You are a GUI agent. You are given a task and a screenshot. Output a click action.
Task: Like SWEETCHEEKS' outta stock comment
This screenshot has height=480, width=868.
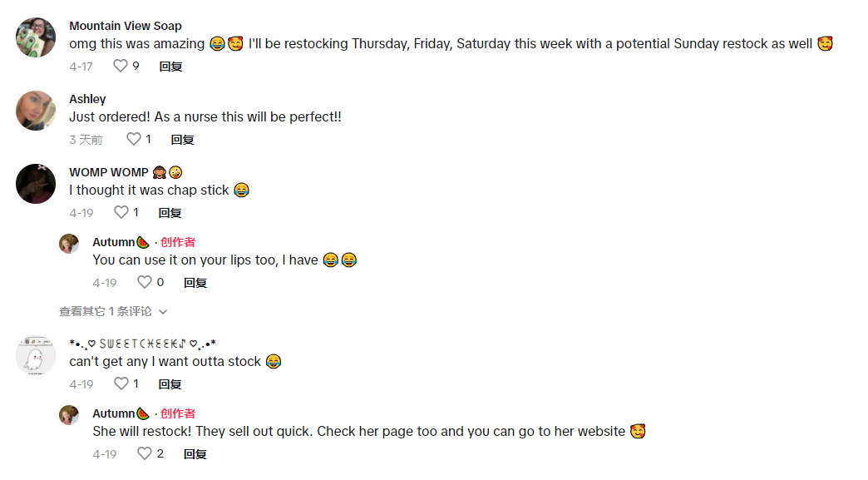point(121,384)
